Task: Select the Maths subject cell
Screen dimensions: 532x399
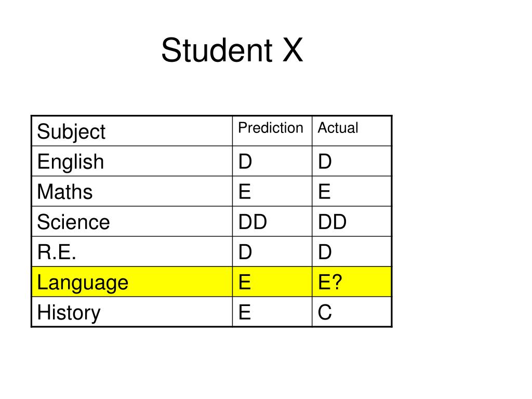Action: (132, 191)
